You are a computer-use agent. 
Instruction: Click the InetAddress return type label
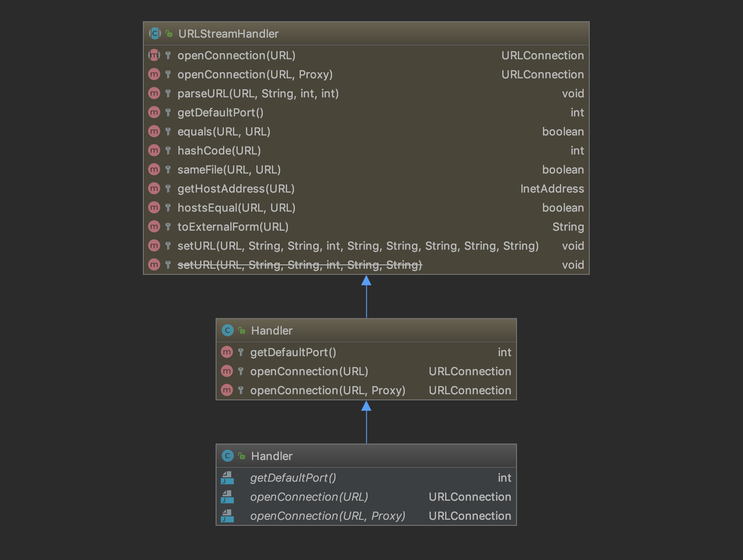(552, 189)
